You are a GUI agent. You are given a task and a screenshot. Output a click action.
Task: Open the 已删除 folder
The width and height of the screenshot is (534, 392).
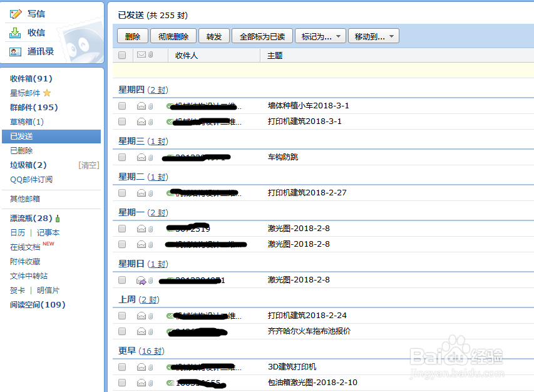point(21,151)
